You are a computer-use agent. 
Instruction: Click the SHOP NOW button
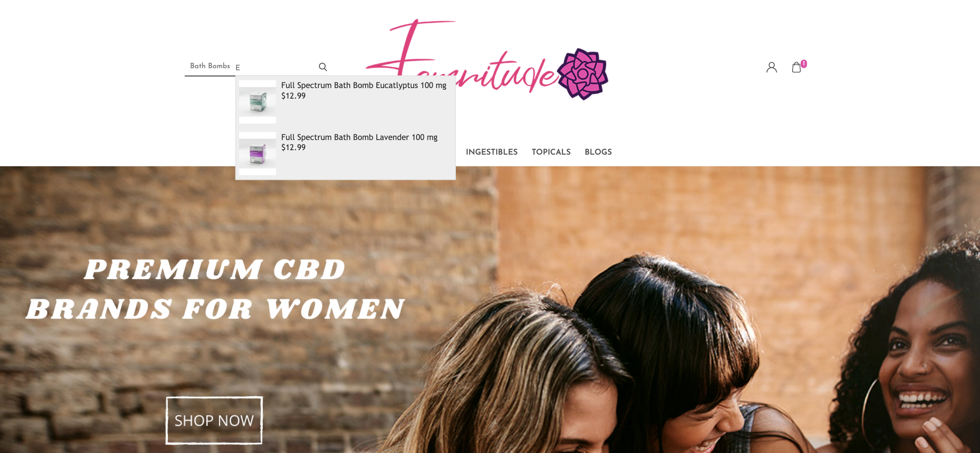click(214, 421)
